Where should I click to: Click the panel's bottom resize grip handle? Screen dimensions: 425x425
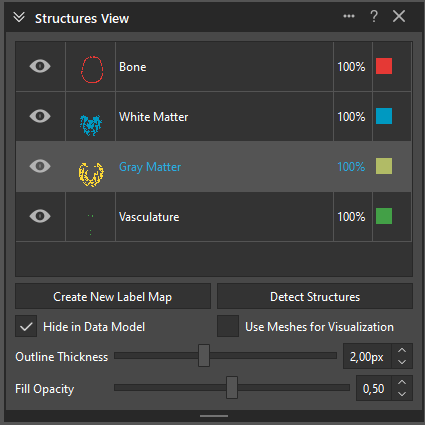click(214, 416)
